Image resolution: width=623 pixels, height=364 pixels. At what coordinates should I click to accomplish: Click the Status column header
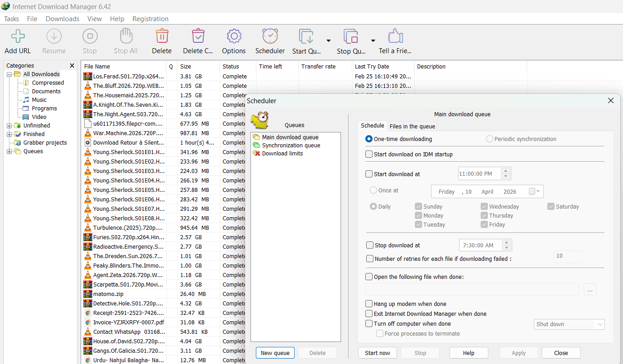click(238, 66)
